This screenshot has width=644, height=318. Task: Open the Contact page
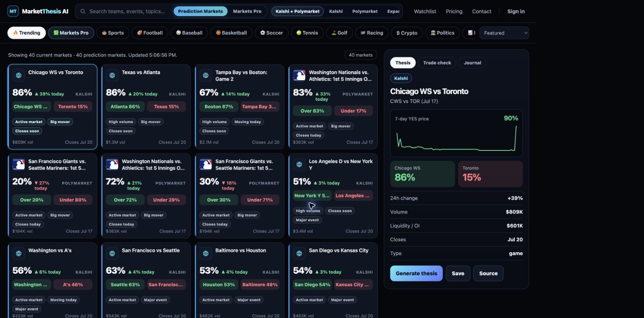[482, 11]
